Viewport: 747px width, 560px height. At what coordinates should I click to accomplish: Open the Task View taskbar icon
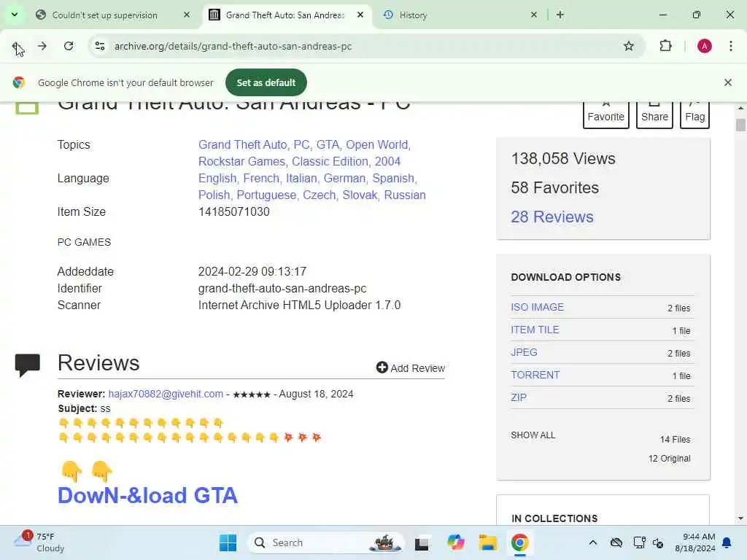coord(422,542)
